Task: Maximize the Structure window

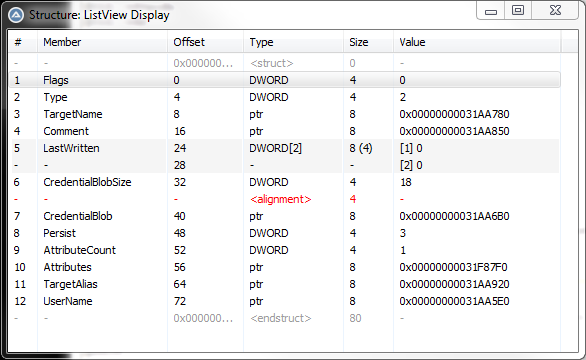Action: click(x=518, y=10)
